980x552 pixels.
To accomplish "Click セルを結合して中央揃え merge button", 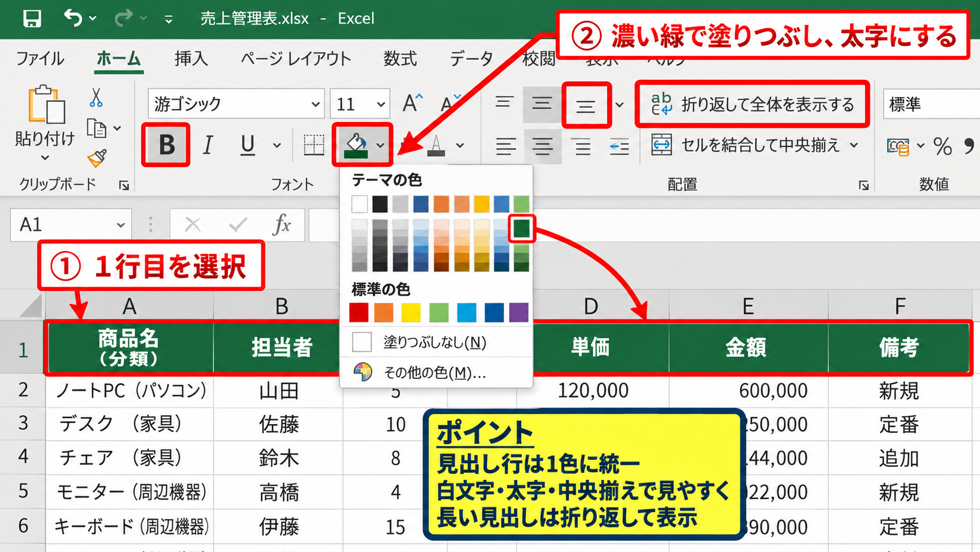I will coord(746,145).
